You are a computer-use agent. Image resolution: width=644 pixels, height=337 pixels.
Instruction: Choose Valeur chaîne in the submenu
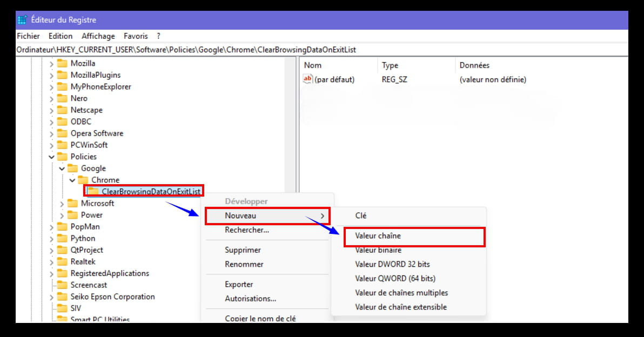click(414, 236)
